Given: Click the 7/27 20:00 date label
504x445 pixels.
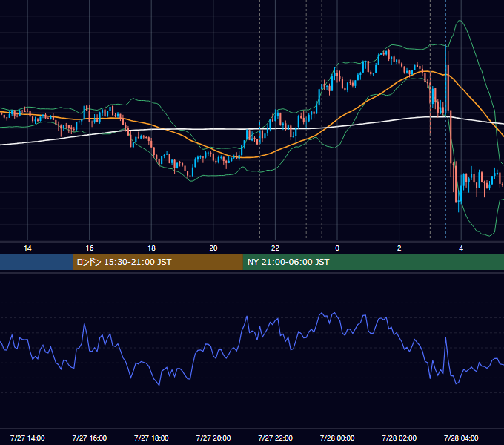Looking at the screenshot, I should tap(213, 438).
